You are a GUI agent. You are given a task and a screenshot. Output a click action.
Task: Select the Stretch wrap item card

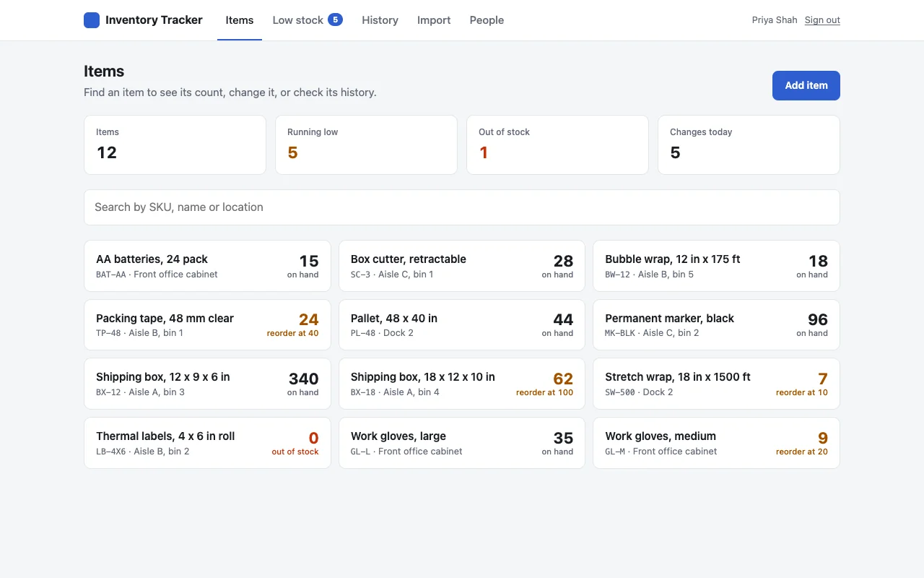point(716,384)
